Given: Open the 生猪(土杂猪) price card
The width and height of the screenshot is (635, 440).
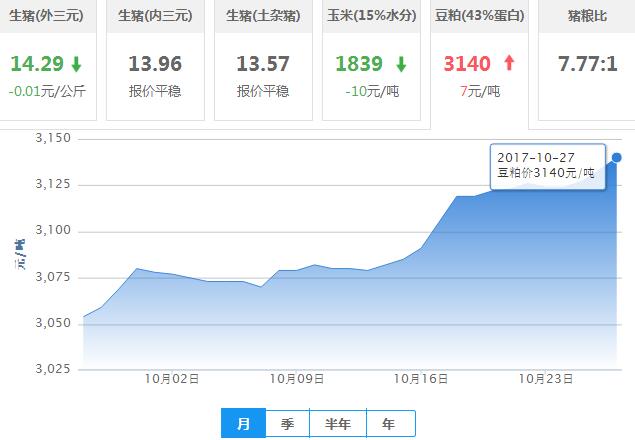Looking at the screenshot, I should click(x=263, y=60).
